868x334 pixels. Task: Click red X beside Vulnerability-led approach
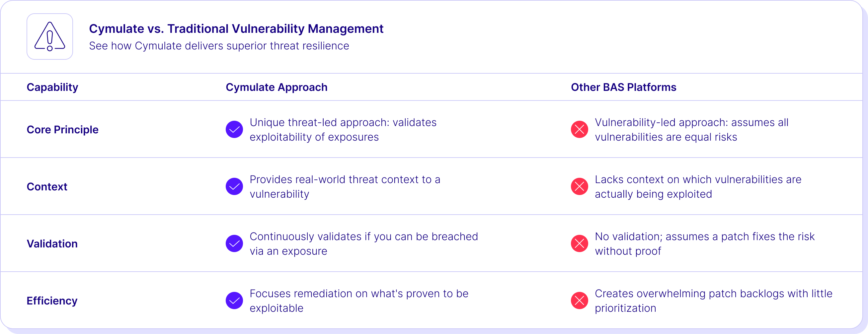click(x=579, y=129)
